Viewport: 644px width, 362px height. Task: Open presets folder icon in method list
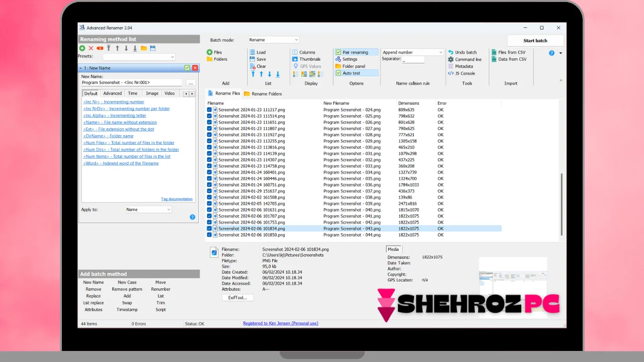pos(144,48)
